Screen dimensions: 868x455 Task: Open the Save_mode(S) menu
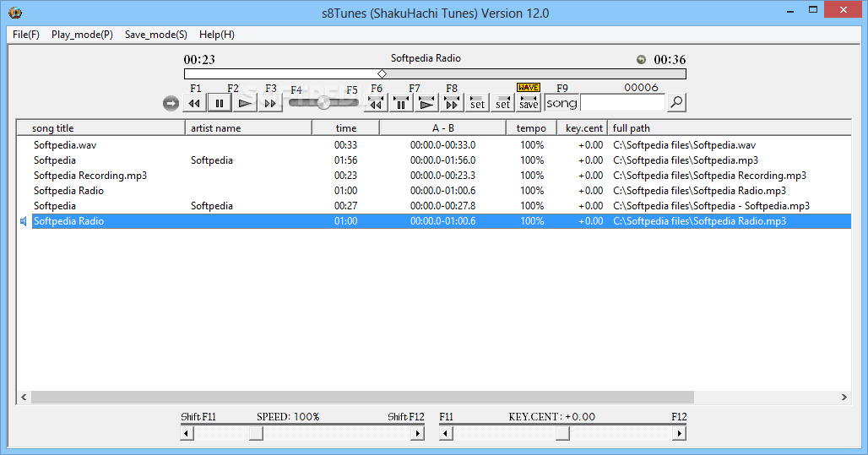[156, 35]
